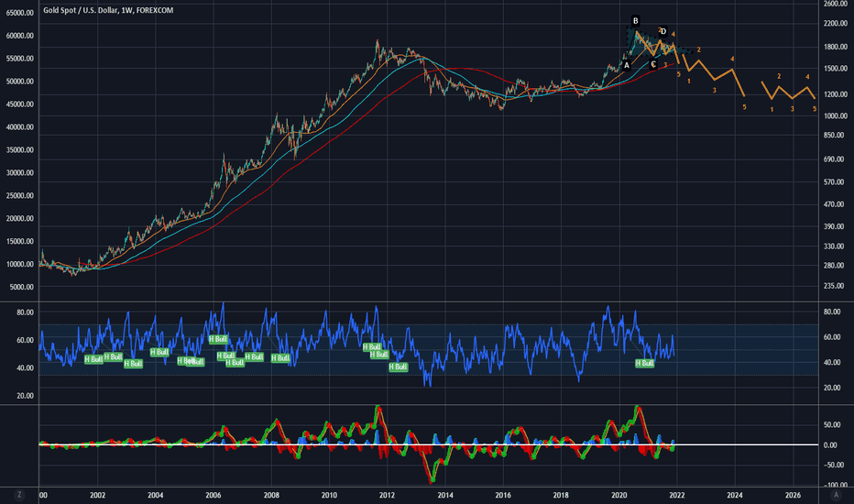
Task: Click the 2600.00 price scale label
Action: pos(836,4)
